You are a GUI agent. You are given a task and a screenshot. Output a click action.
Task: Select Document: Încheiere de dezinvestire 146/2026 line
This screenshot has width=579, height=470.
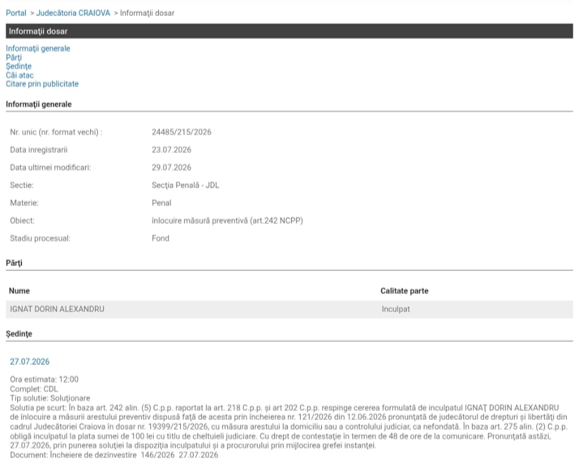coord(114,455)
